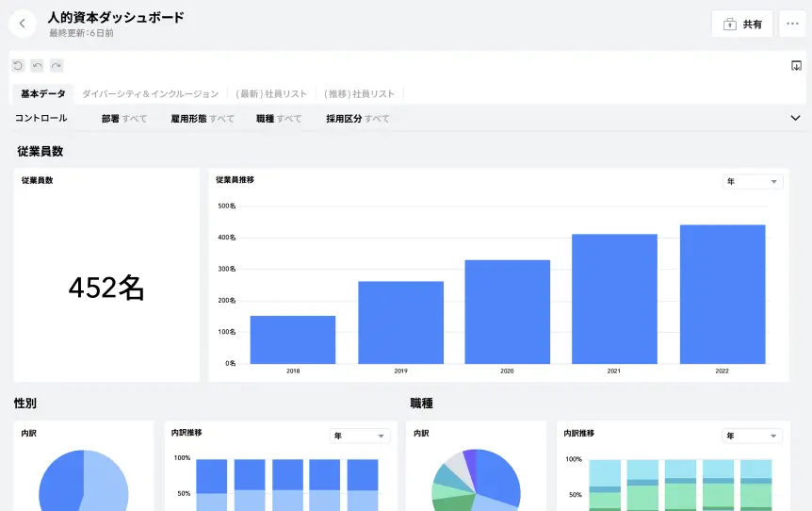
Task: Click the 2018 bar in 従業員推移
Action: [293, 340]
